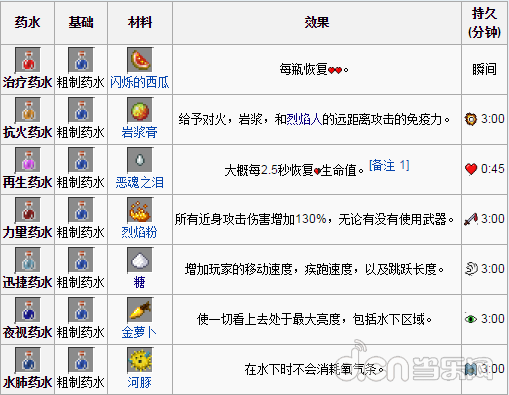Viewport: 509px width, 395px height.
Task: Click the yellow 河豚 pufferfish icon
Action: pyautogui.click(x=140, y=360)
